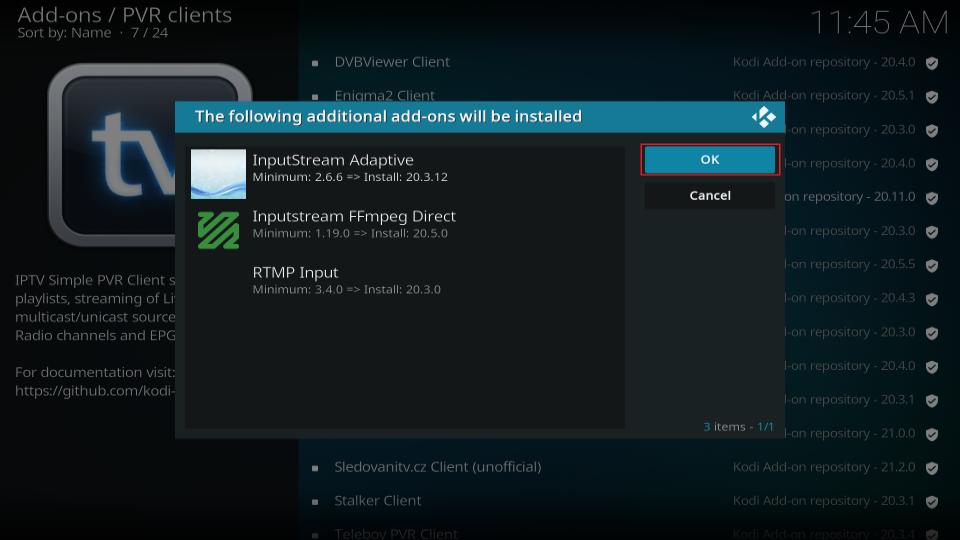Select RTMP Input in the dialog list

[406, 287]
